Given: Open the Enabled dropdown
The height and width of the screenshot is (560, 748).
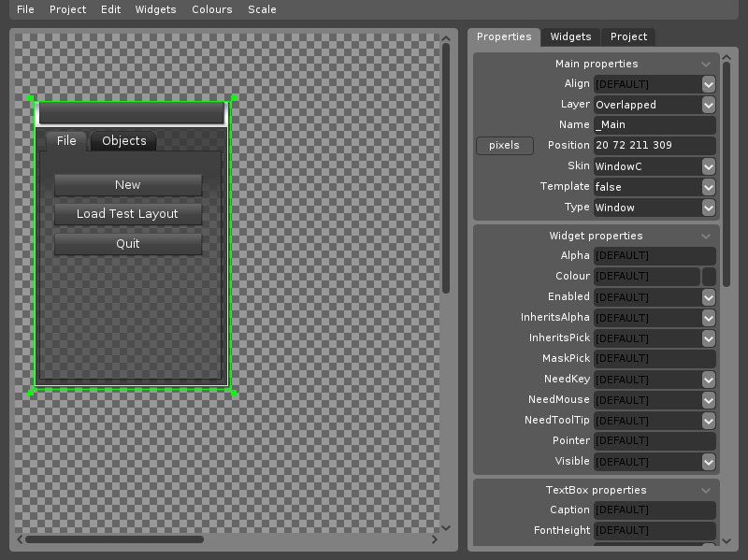Looking at the screenshot, I should (x=709, y=297).
